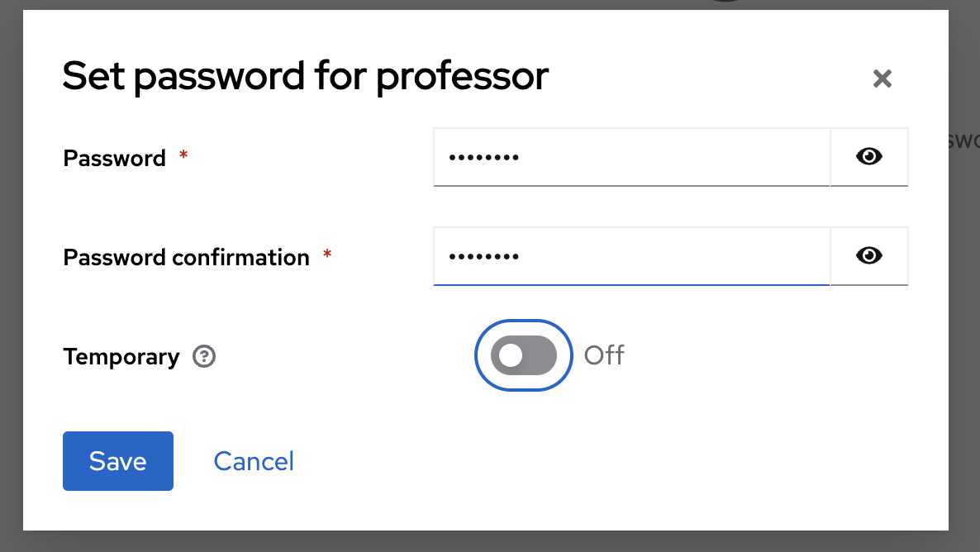The width and height of the screenshot is (980, 552).
Task: Click the Password confirmation field label
Action: pyautogui.click(x=186, y=258)
